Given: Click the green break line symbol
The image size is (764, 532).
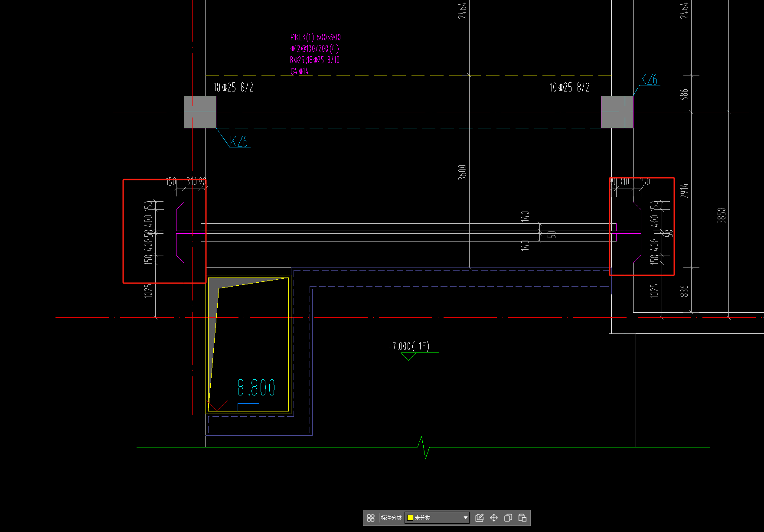Looking at the screenshot, I should 424,447.
